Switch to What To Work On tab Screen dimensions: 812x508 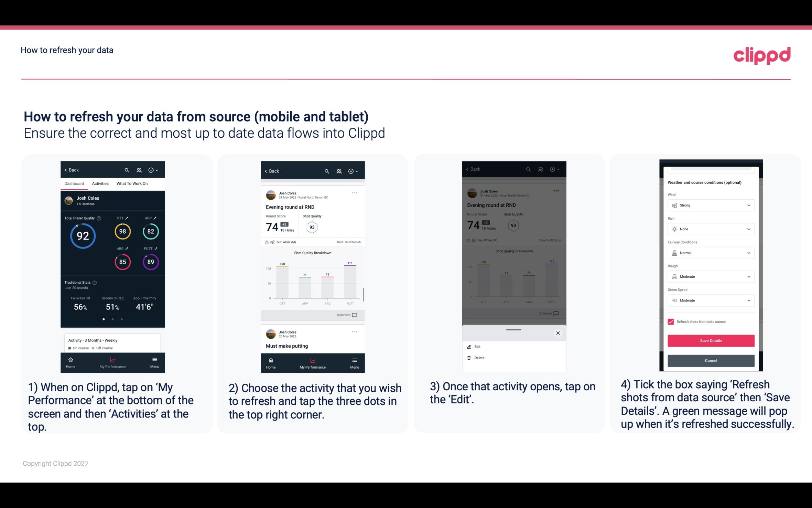point(131,183)
